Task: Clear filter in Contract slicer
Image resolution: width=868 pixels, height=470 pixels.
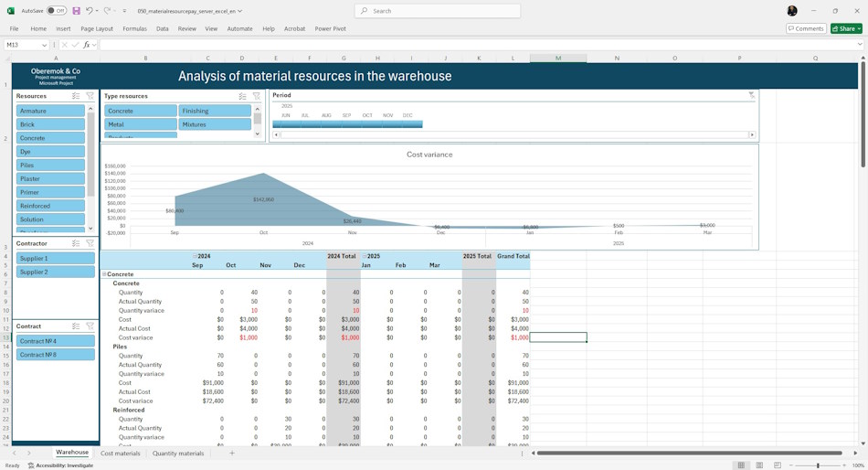Action: [90, 326]
